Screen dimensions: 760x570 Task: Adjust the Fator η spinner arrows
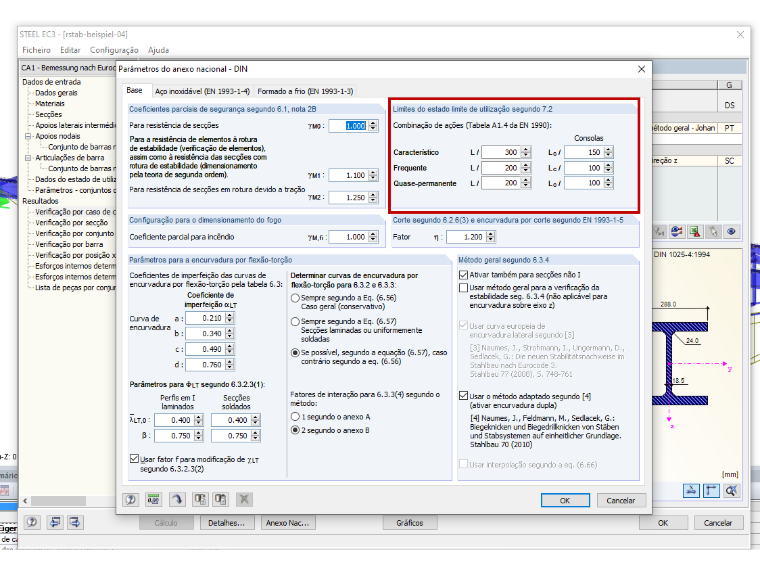tap(491, 237)
